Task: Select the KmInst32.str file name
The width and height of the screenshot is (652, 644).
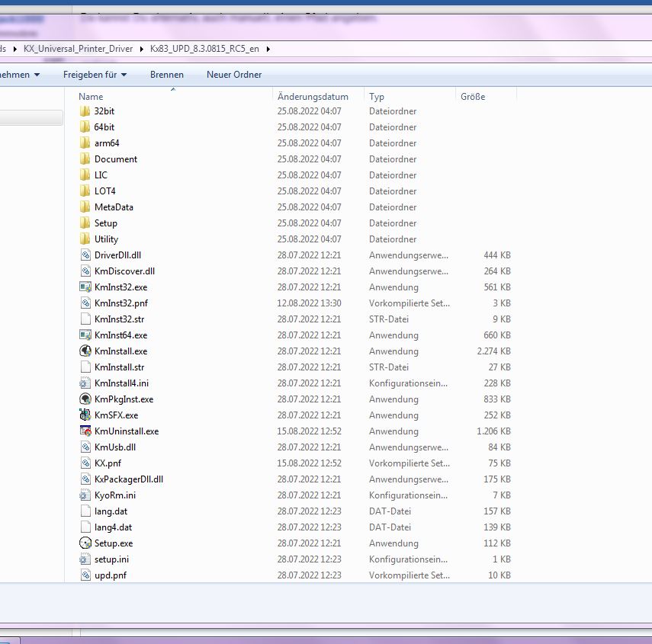Action: click(x=119, y=319)
